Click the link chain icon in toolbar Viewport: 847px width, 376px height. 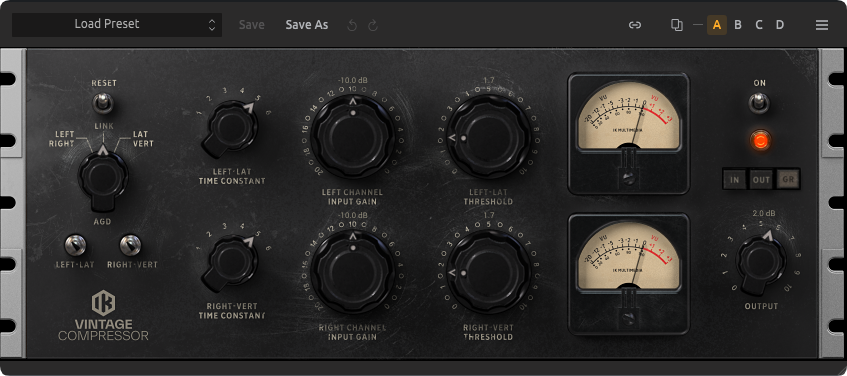(x=635, y=25)
